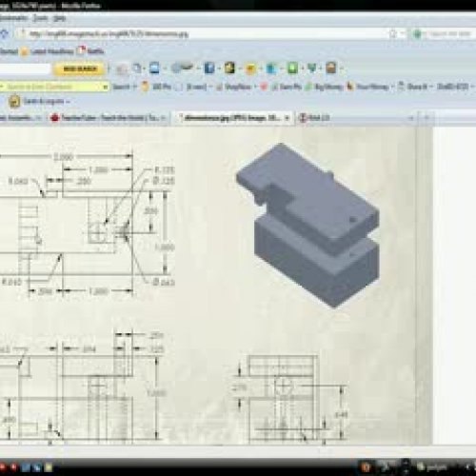476x476 pixels.
Task: Click the light blue toolbar icon
Action: click(x=271, y=69)
